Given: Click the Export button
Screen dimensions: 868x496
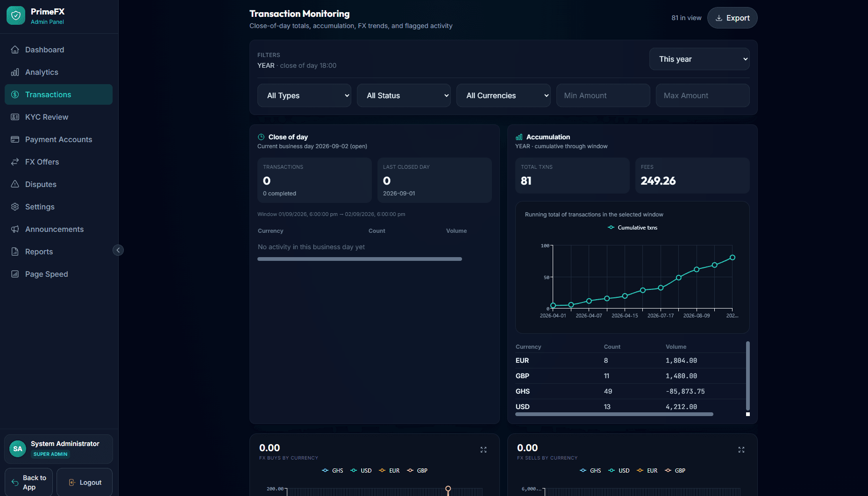Looking at the screenshot, I should tap(732, 18).
